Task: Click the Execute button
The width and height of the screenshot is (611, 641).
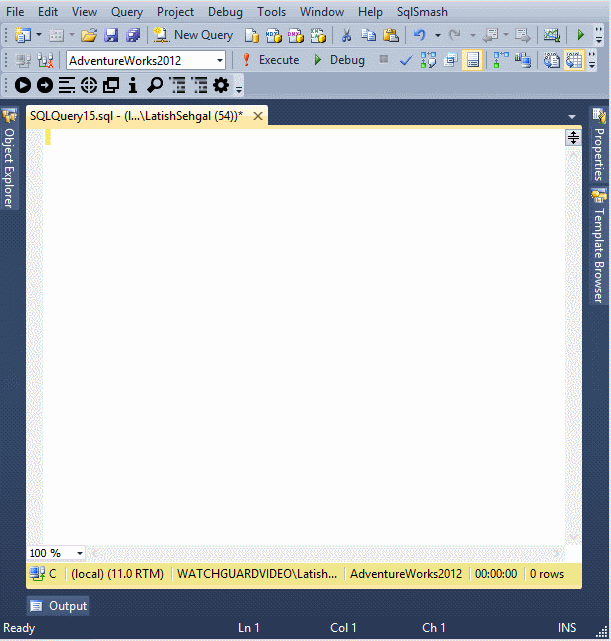Action: [x=271, y=60]
